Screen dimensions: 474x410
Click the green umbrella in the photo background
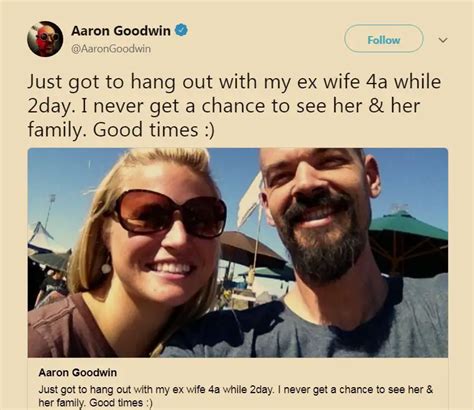pos(408,225)
